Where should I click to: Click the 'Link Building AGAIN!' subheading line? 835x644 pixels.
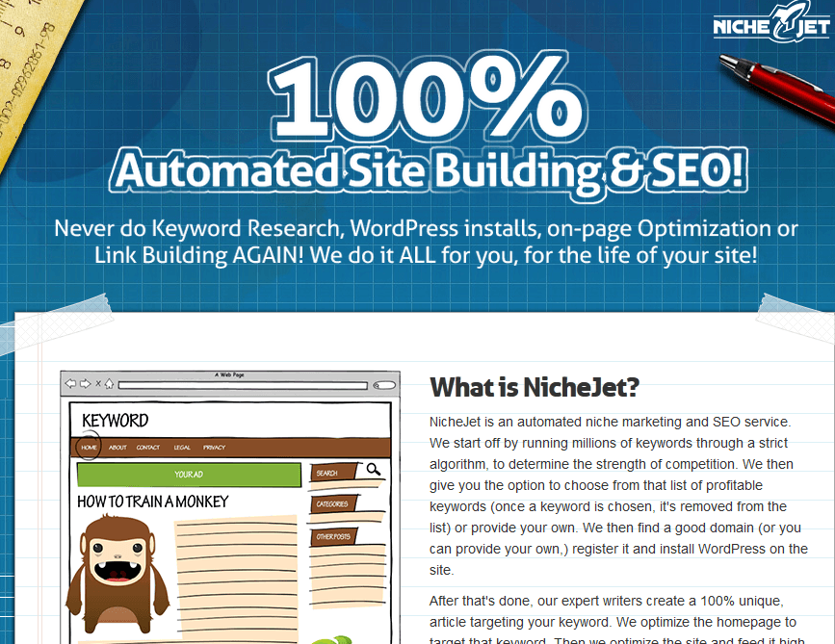pos(426,255)
